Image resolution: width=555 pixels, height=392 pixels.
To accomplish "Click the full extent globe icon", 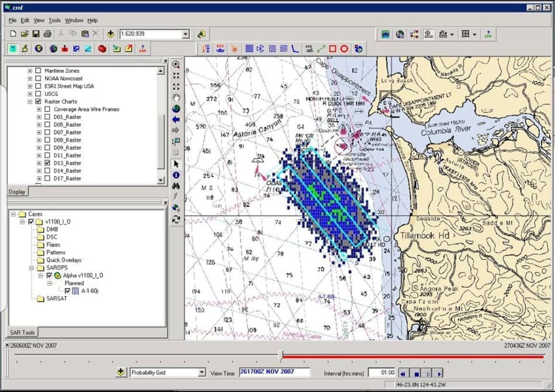I will [176, 109].
